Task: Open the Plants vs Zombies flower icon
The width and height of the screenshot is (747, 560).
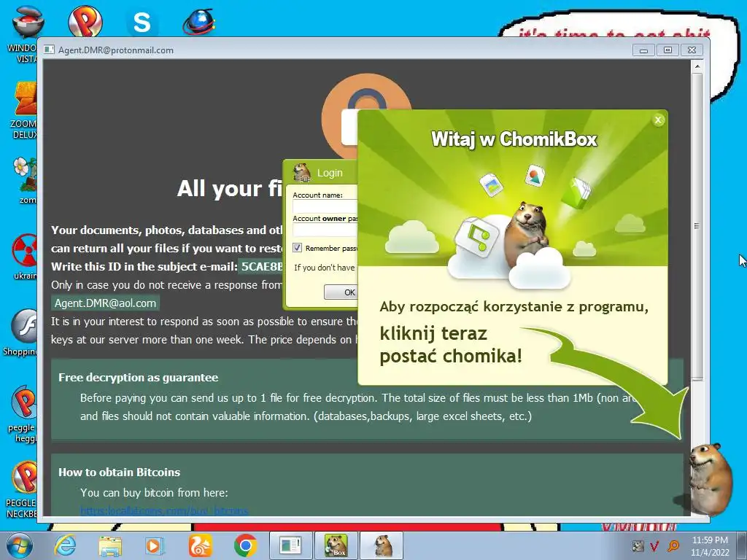Action: pos(26,180)
